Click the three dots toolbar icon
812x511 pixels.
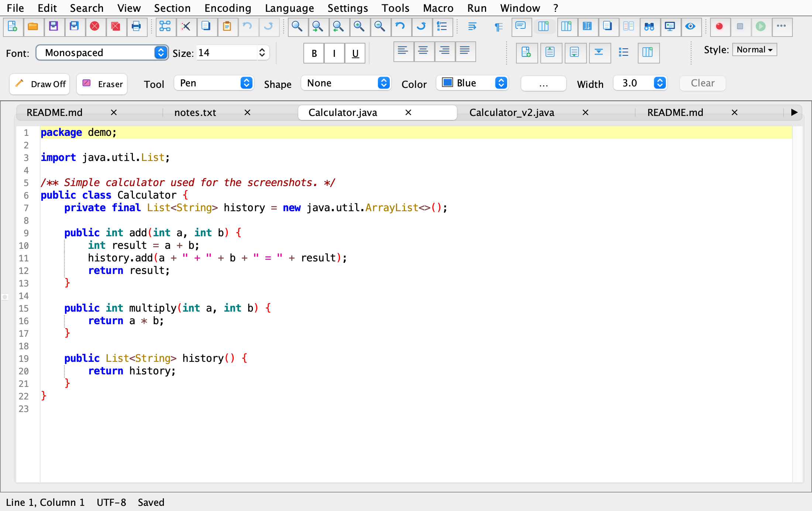(782, 27)
